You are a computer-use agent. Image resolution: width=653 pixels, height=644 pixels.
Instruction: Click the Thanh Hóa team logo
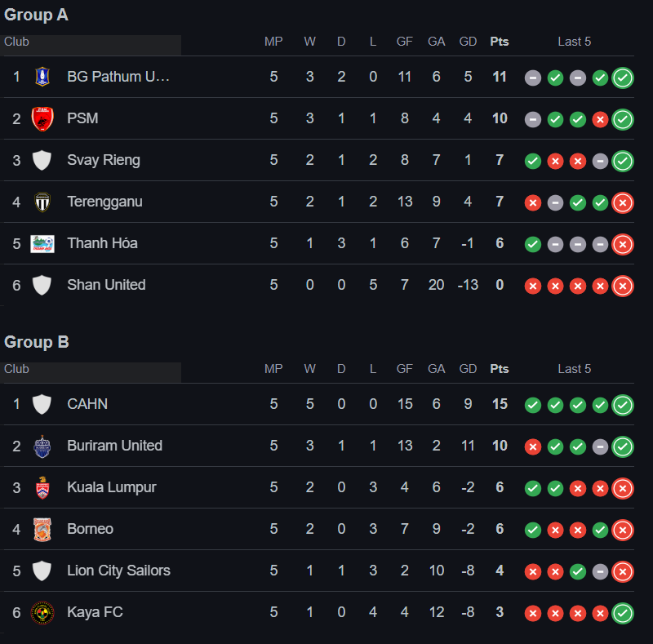pos(42,244)
